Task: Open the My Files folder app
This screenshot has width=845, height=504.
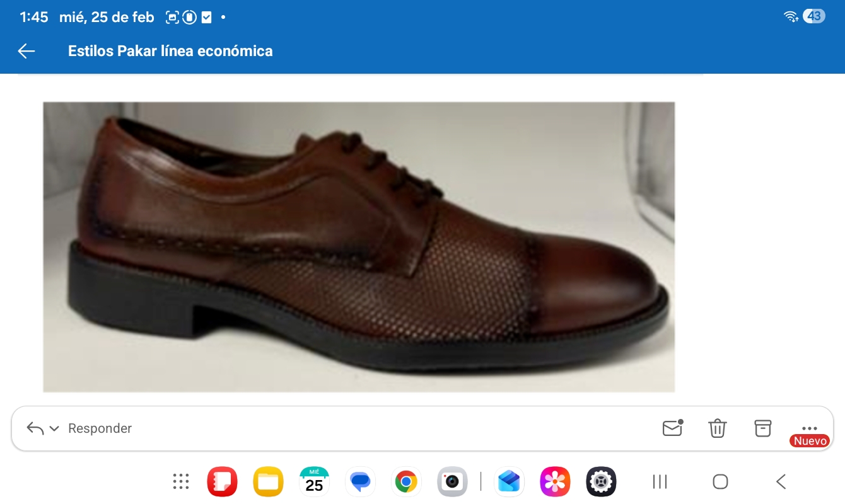Action: (x=268, y=482)
